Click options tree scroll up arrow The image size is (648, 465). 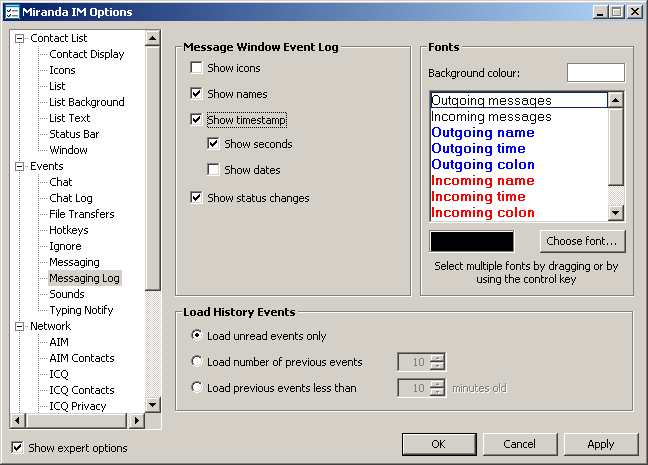coord(153,38)
